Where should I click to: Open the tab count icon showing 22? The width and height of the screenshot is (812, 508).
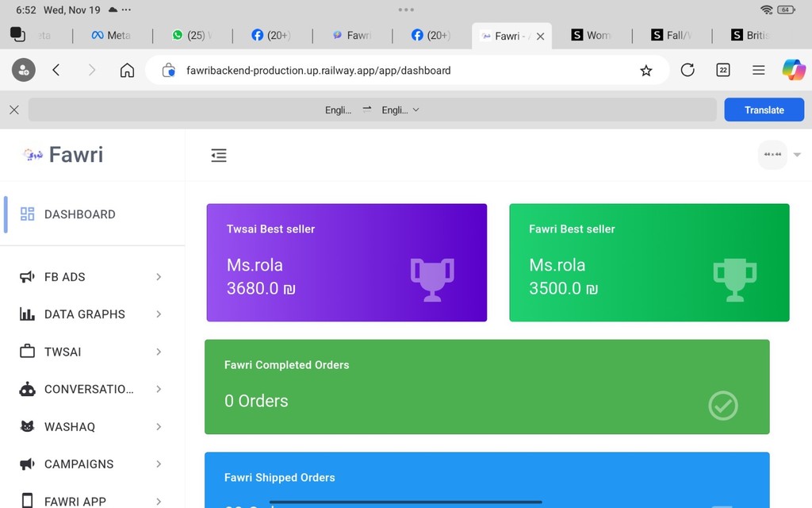722,70
